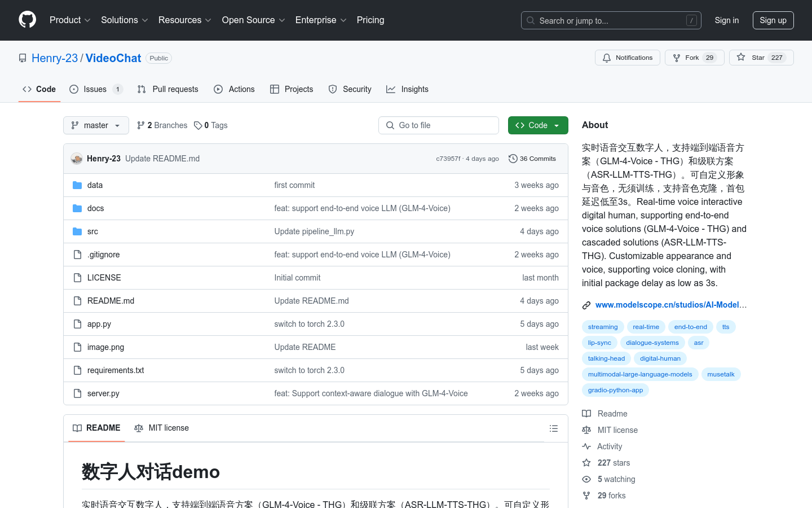Click the image.png file icon
This screenshot has width=812, height=508.
[x=77, y=347]
